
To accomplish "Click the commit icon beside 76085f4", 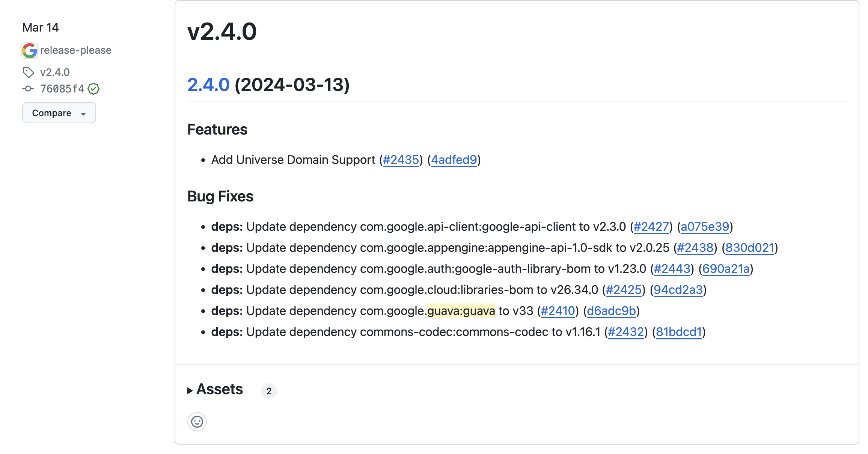I will (x=28, y=89).
